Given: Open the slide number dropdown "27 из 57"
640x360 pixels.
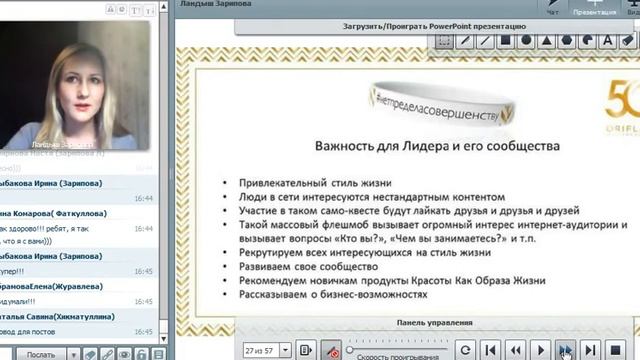Looking at the screenshot, I should click(285, 350).
